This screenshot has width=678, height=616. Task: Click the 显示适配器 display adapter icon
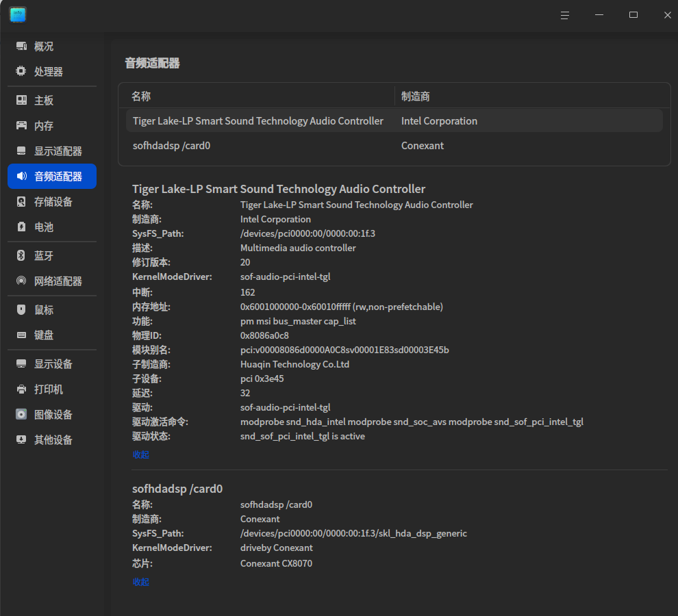pos(21,151)
